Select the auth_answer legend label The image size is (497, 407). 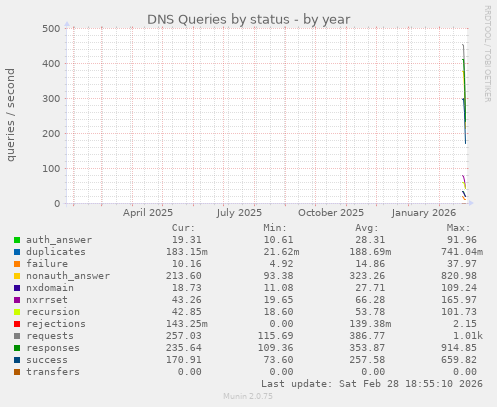pyautogui.click(x=59, y=240)
